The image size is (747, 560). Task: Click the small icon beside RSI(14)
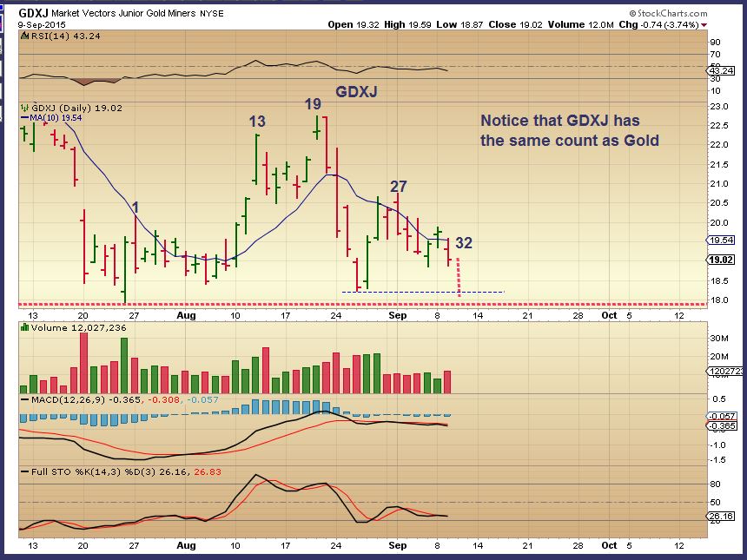point(25,36)
